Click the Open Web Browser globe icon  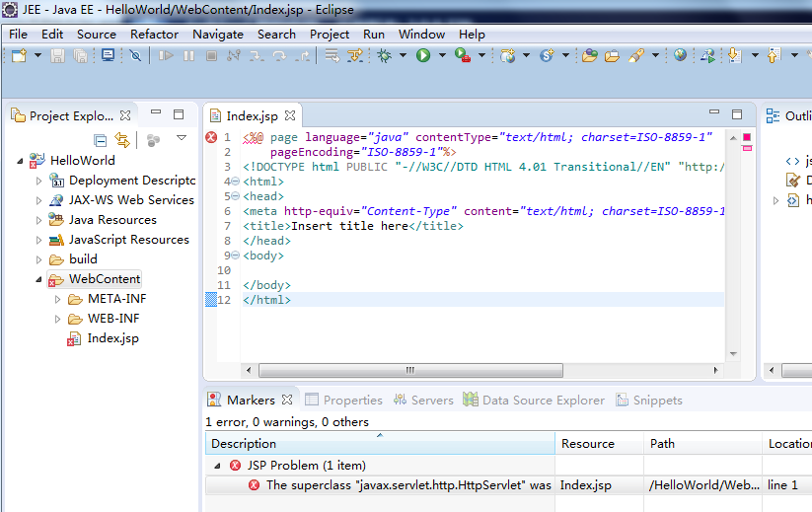point(680,56)
